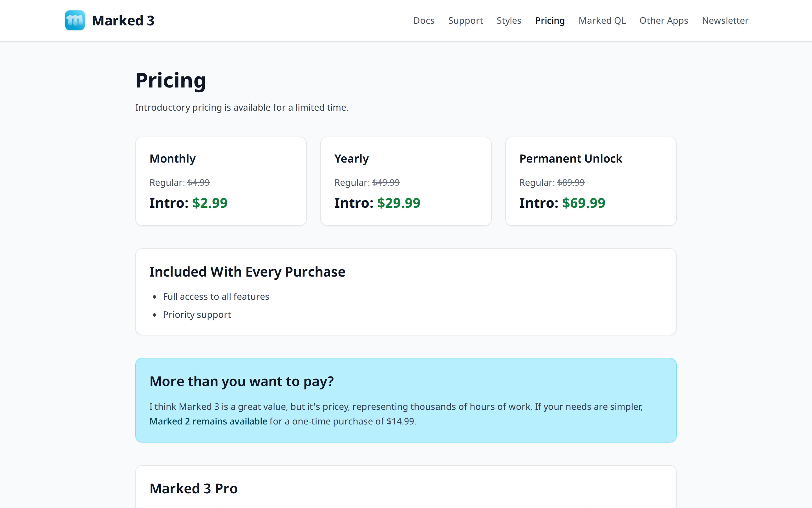Viewport: 812px width, 508px height.
Task: Select the Permanent Unlock card title
Action: point(570,159)
